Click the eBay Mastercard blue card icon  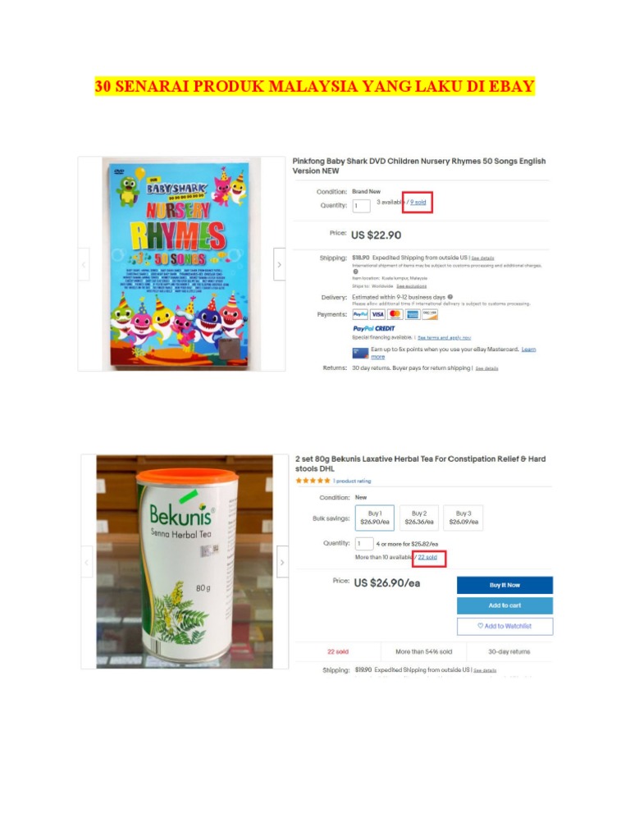360,353
